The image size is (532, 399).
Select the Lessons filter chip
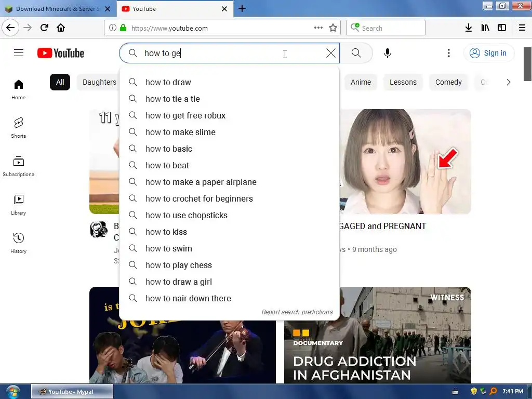(x=403, y=82)
